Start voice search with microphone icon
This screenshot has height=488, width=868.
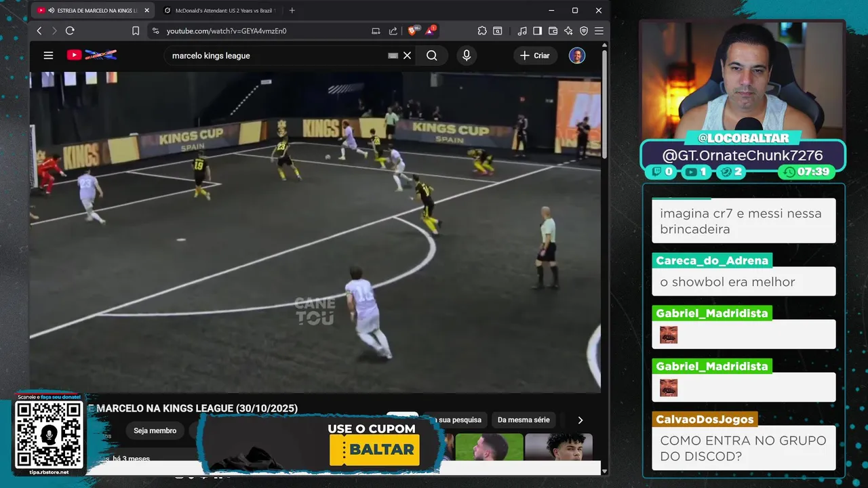pos(467,56)
